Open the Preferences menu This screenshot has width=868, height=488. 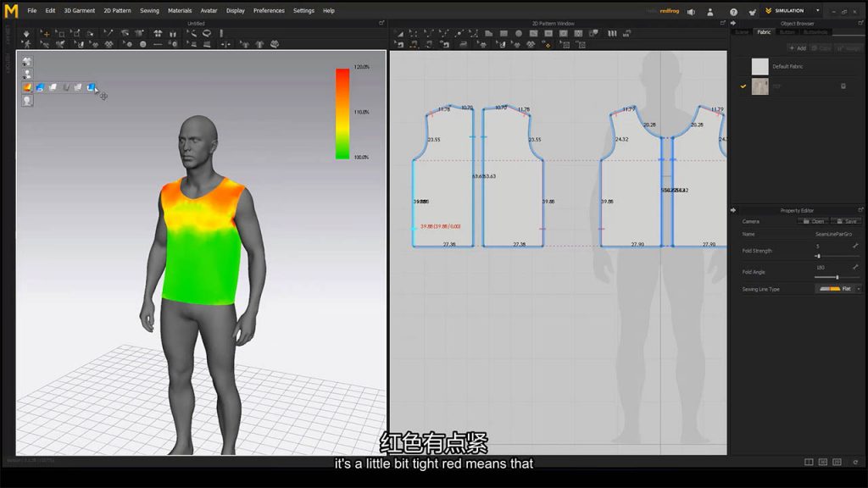point(269,10)
